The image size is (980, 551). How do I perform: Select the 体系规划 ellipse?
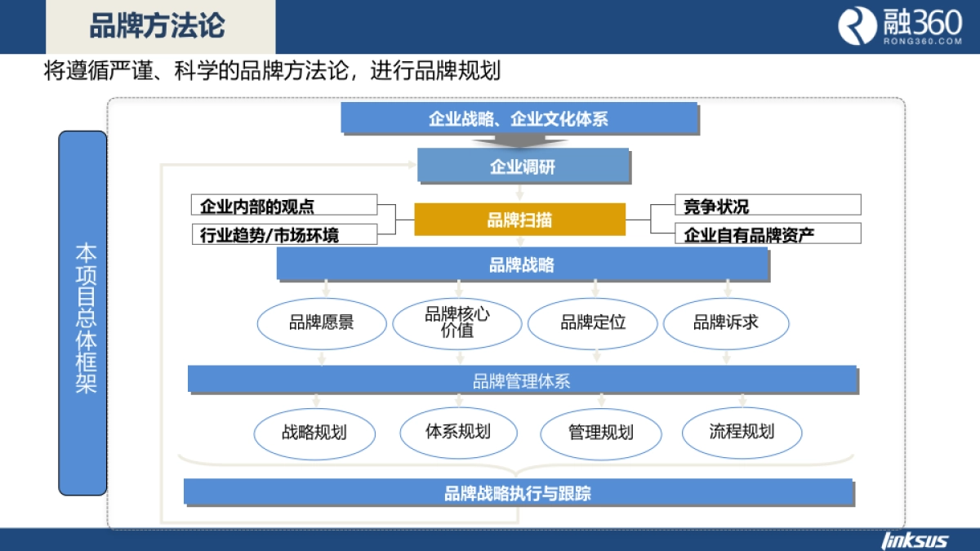click(459, 433)
